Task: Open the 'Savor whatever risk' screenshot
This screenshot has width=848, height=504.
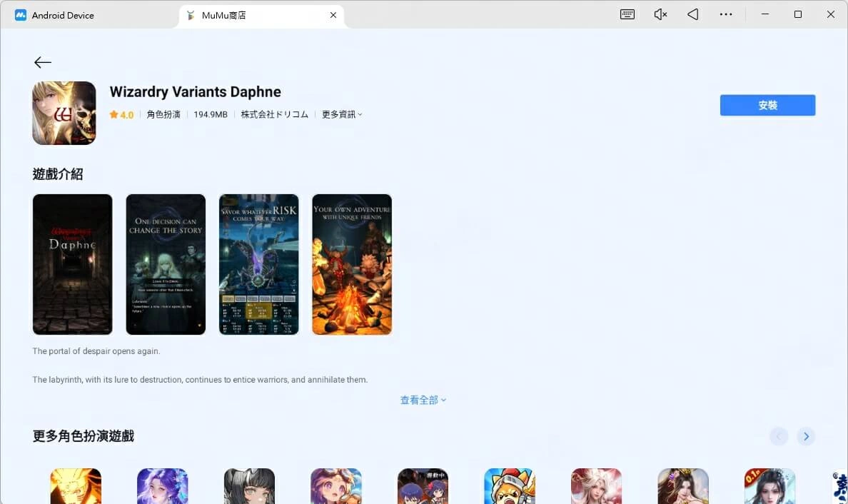Action: (x=258, y=264)
